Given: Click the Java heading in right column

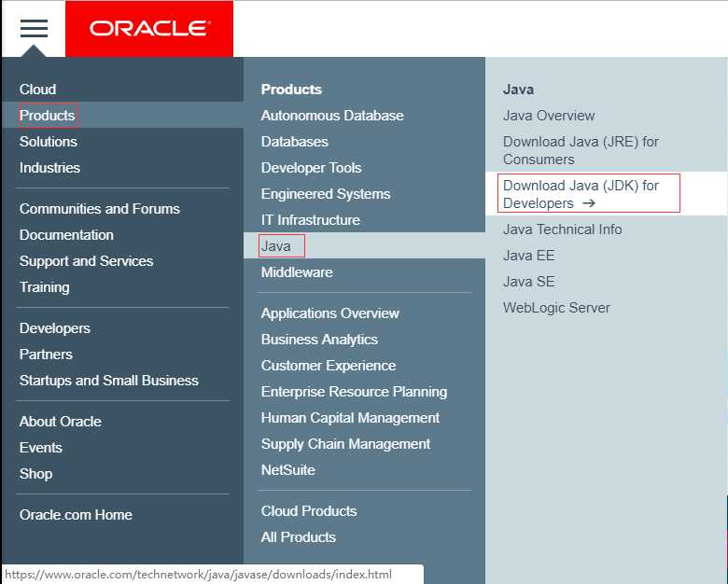Looking at the screenshot, I should (x=518, y=90).
